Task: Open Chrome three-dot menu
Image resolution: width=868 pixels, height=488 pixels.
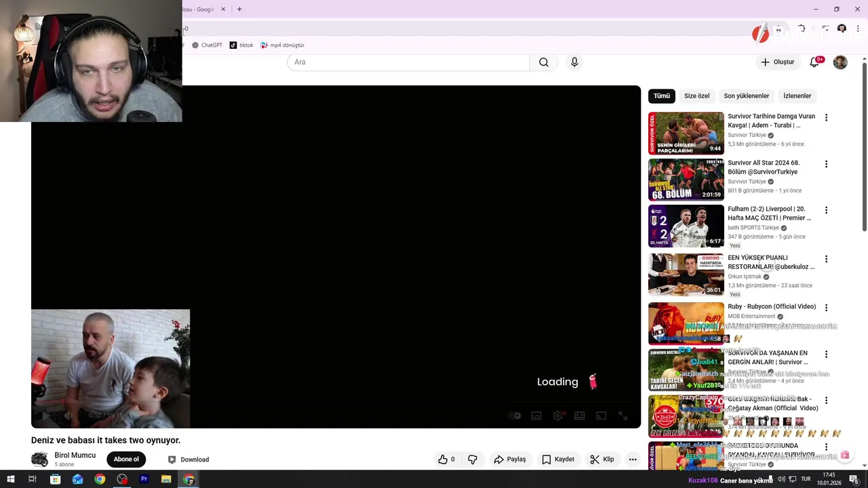Action: pyautogui.click(x=858, y=29)
